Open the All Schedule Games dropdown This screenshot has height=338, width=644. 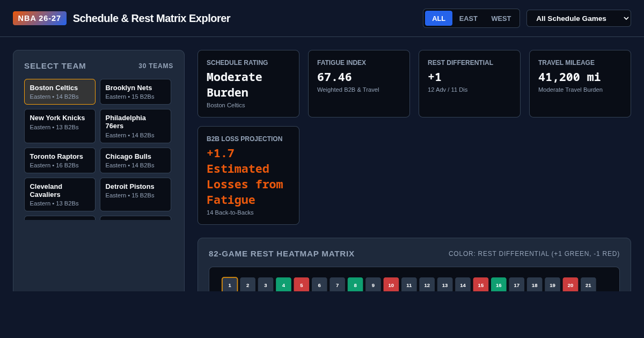tap(579, 18)
